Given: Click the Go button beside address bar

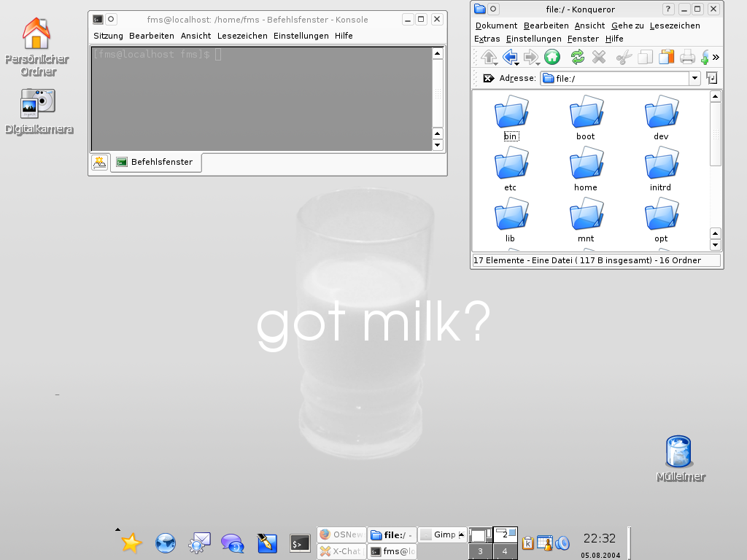Looking at the screenshot, I should click(712, 78).
